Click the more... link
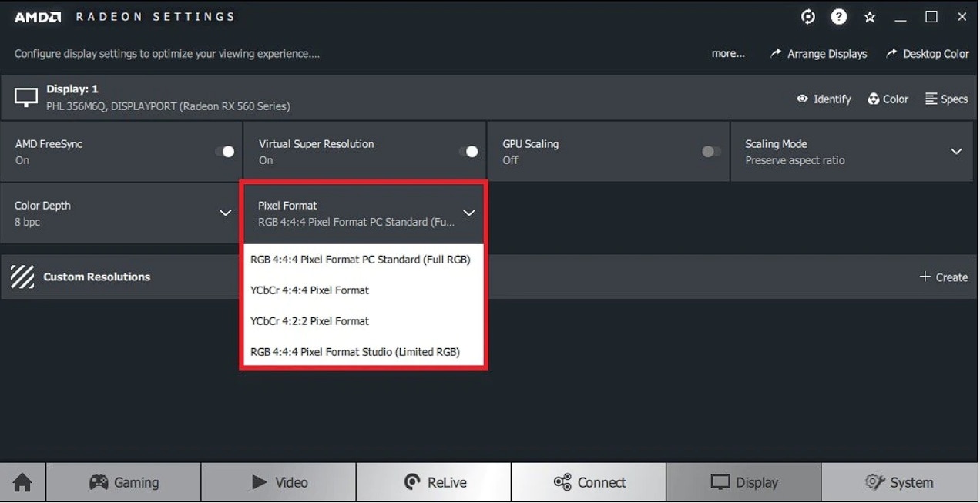 (x=728, y=54)
